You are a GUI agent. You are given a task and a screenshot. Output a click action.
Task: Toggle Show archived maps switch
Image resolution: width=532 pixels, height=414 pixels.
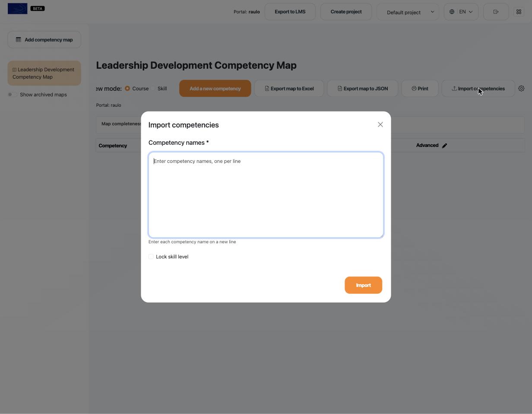click(x=12, y=95)
